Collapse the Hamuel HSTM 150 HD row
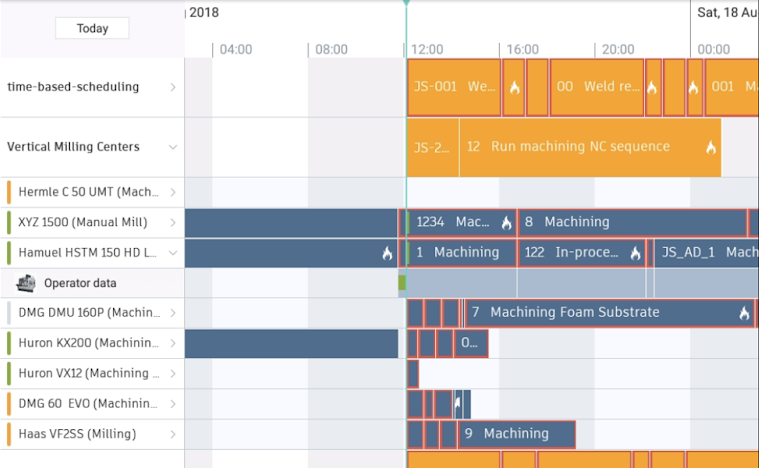This screenshot has width=759, height=468. [x=172, y=253]
